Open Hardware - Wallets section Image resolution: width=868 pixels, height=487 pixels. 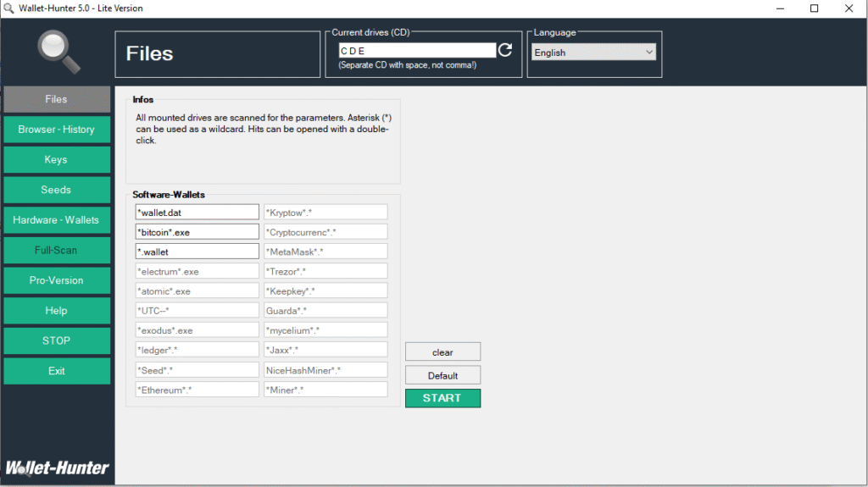pos(57,219)
